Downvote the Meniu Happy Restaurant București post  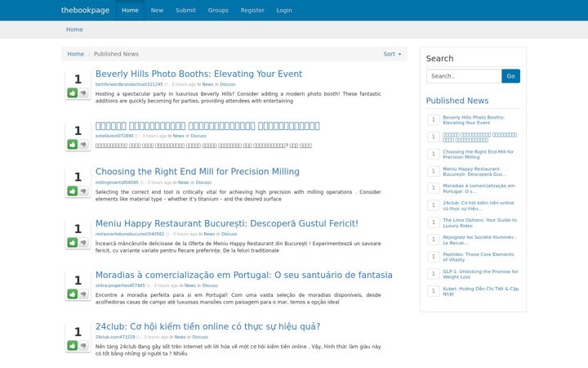pyautogui.click(x=83, y=243)
